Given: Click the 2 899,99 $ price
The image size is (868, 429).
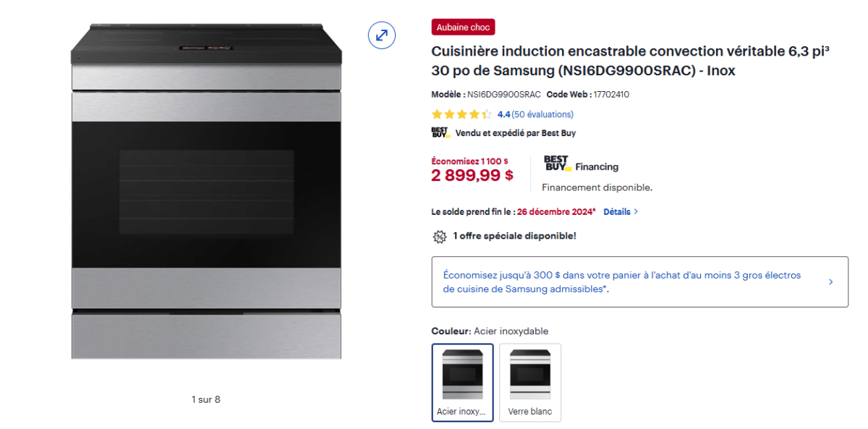Looking at the screenshot, I should coord(472,175).
